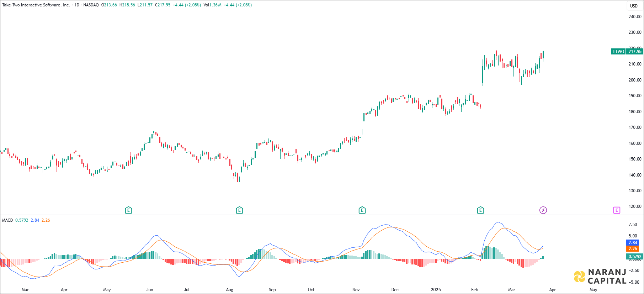Click the Jul label on time axis
The width and height of the screenshot is (644, 294).
[187, 290]
